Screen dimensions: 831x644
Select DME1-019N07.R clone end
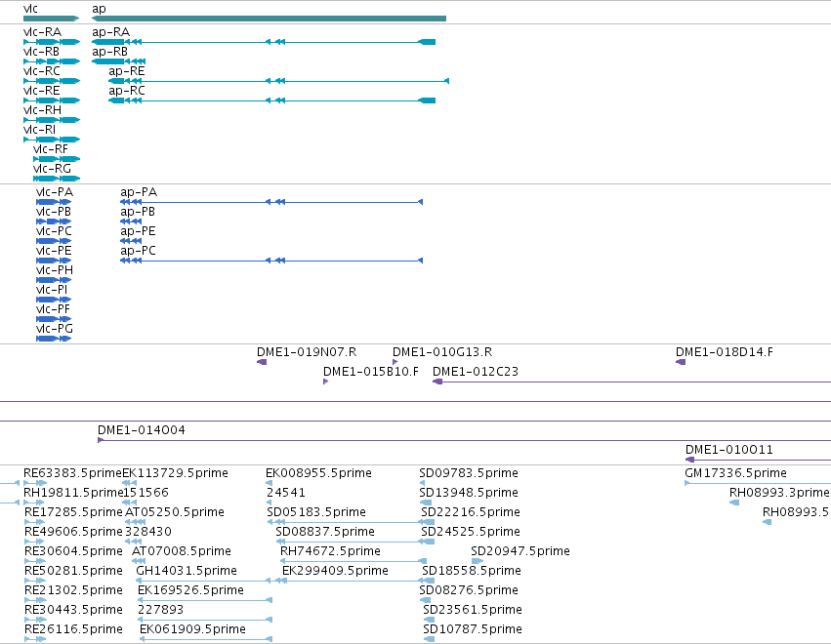click(x=262, y=362)
